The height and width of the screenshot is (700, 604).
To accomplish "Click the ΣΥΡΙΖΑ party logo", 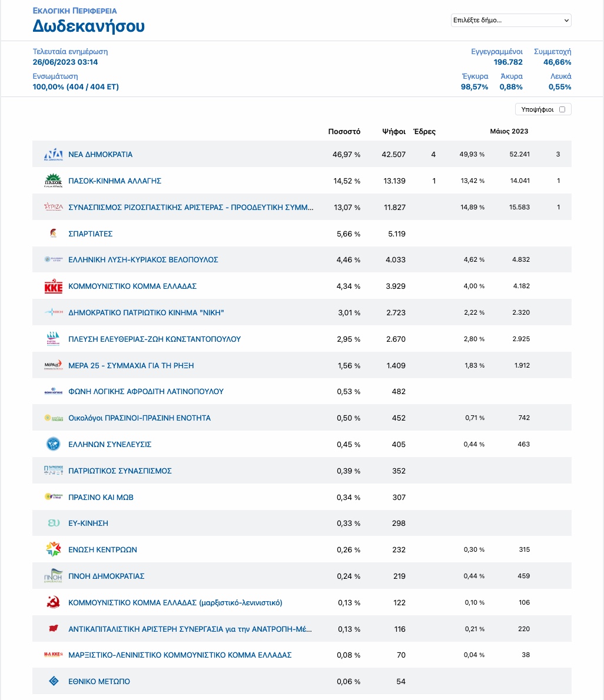I will (53, 207).
